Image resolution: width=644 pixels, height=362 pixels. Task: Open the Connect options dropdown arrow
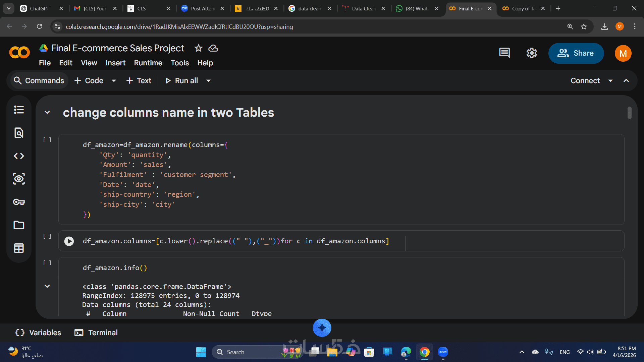[x=610, y=81]
